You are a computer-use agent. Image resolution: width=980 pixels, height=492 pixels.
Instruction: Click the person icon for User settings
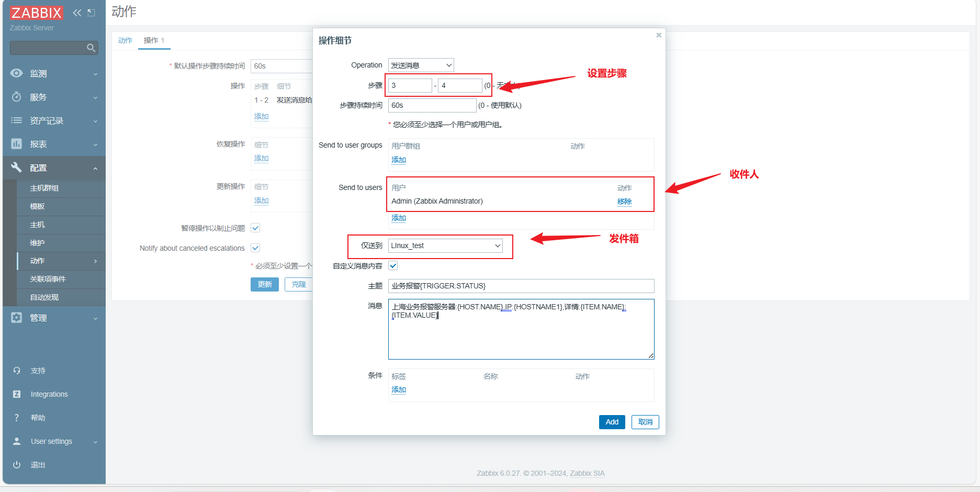click(17, 441)
